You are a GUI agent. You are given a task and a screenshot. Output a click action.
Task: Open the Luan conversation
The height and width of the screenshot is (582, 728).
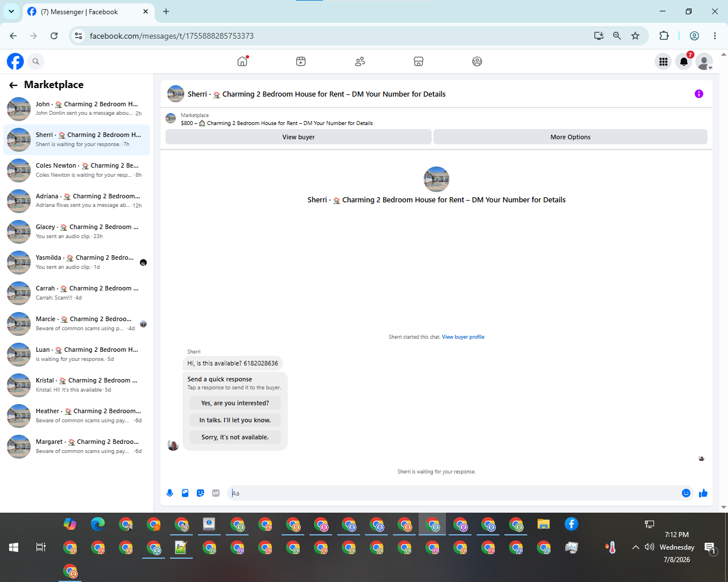(x=77, y=354)
